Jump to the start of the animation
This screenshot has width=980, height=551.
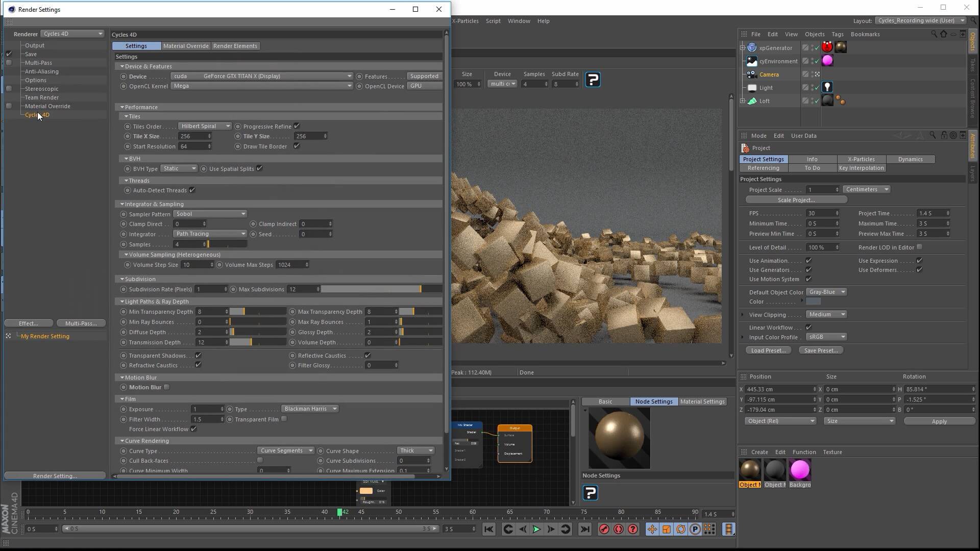488,529
